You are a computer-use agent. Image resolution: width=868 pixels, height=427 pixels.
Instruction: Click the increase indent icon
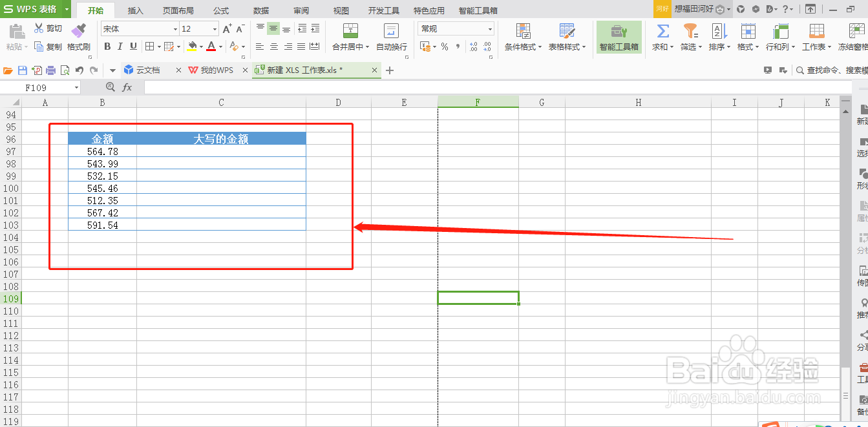point(315,28)
